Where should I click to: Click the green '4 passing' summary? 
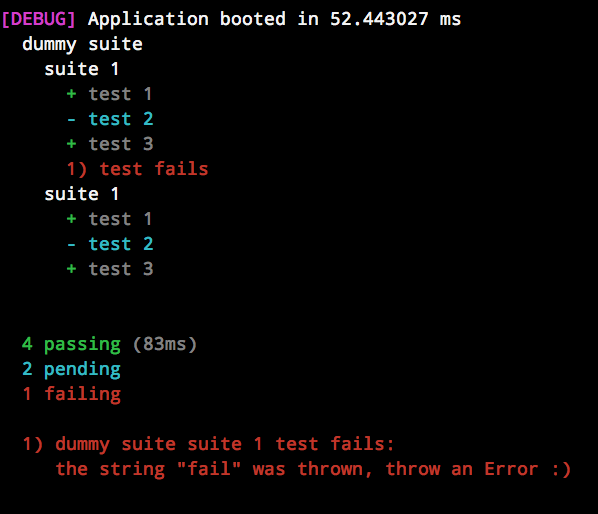[71, 344]
